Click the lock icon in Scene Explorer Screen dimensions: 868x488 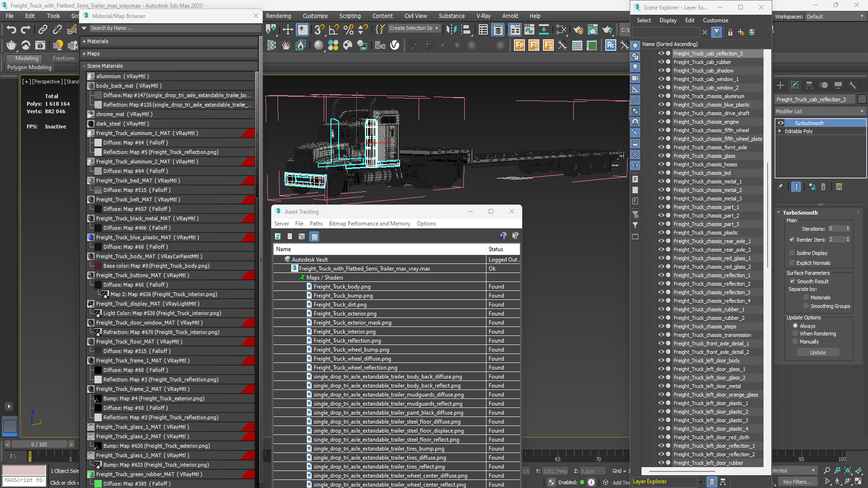point(730,32)
